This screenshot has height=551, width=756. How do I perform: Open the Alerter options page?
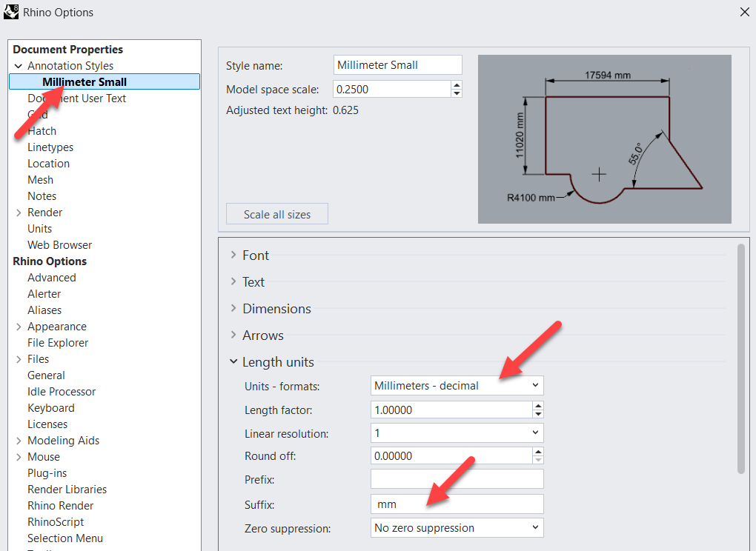44,294
